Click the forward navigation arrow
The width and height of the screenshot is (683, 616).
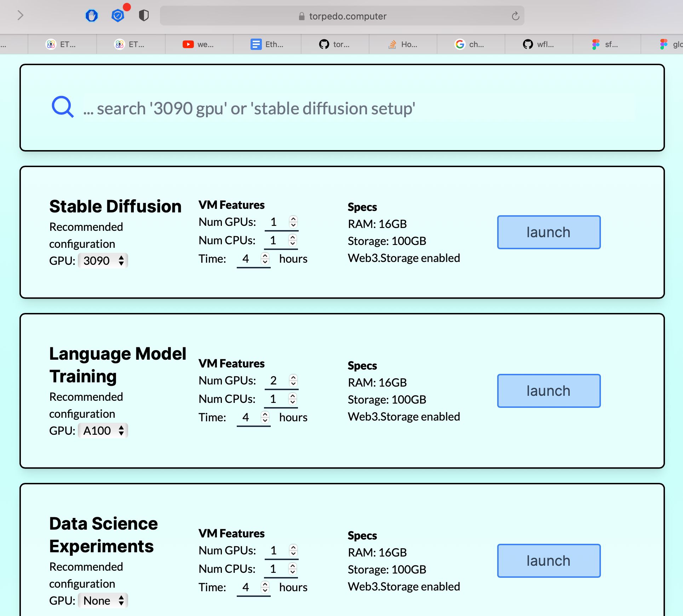tap(21, 16)
